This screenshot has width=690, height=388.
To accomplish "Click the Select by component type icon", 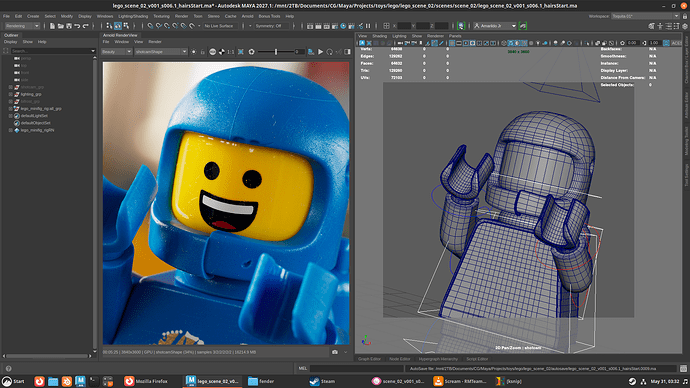I will coord(126,26).
